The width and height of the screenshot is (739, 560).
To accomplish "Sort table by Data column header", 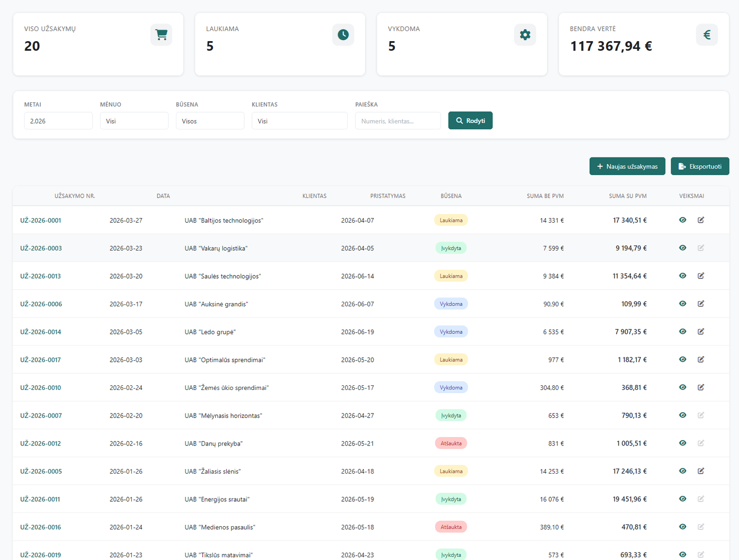I will [x=163, y=196].
